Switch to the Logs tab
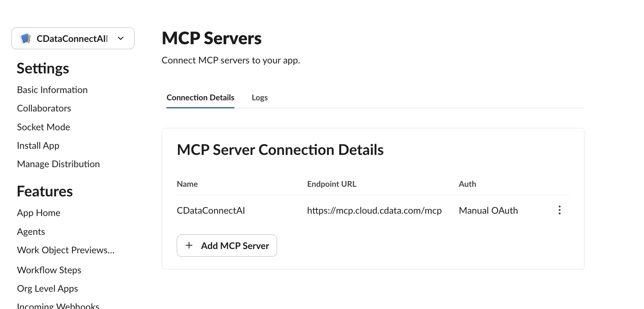Screen dimensions: 644x309 click(260, 98)
